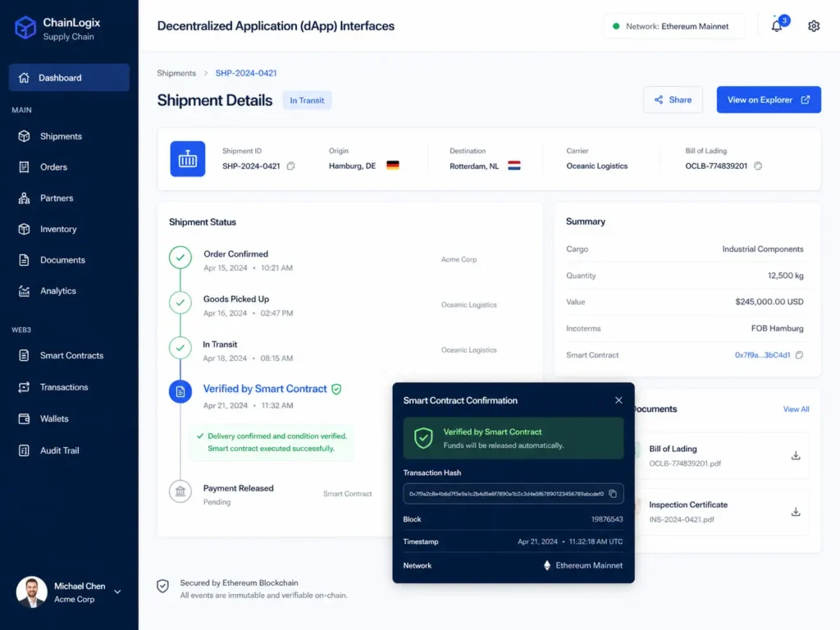Go back to Shipments breadcrumb

(x=176, y=73)
